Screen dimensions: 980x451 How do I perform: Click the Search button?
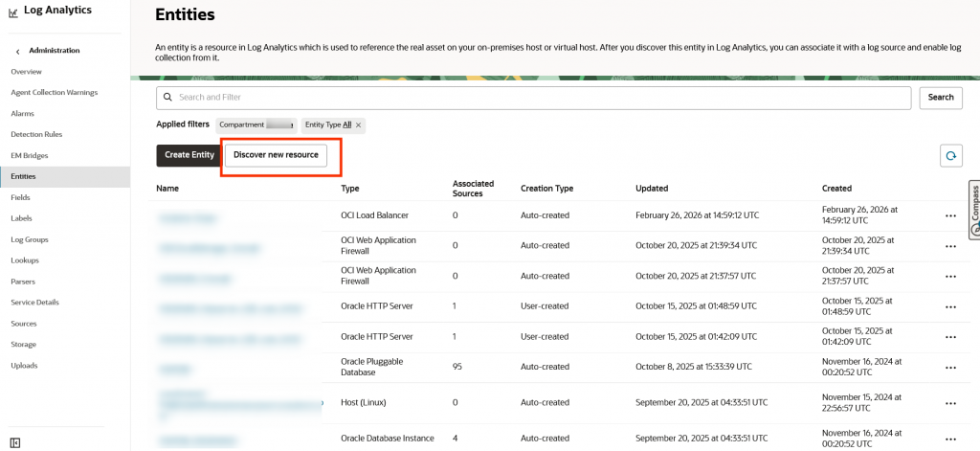941,98
